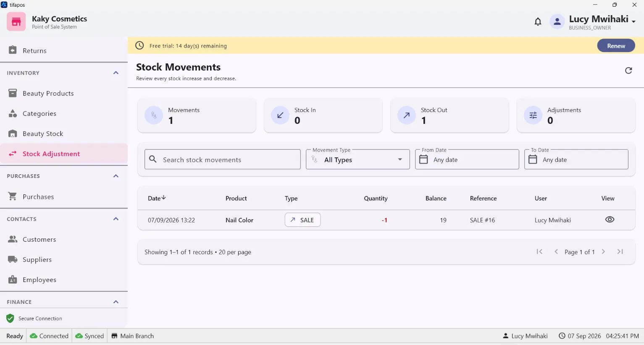
Task: Click the Movements card icon
Action: 154,115
